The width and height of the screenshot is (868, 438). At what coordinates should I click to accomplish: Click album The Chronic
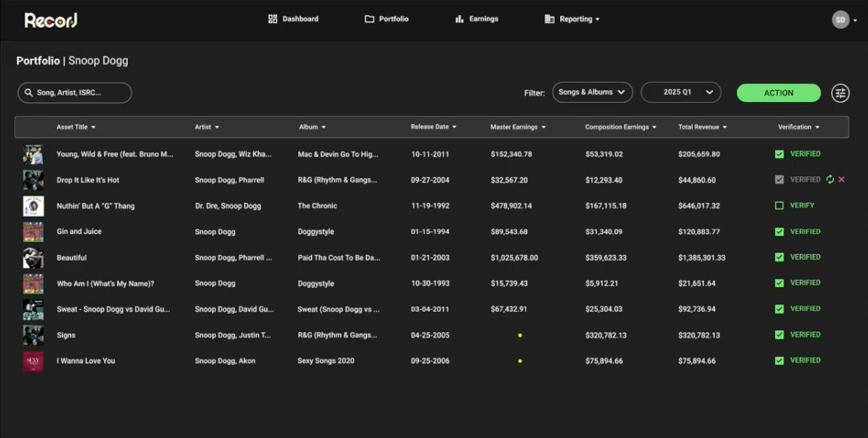tap(317, 206)
